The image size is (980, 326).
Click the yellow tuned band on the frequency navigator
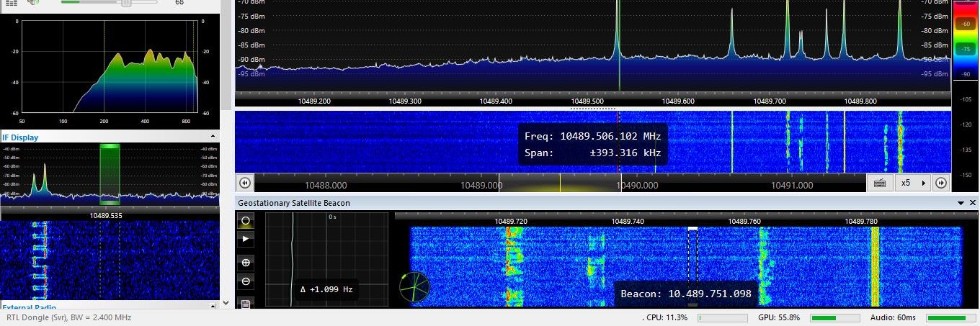(x=559, y=184)
